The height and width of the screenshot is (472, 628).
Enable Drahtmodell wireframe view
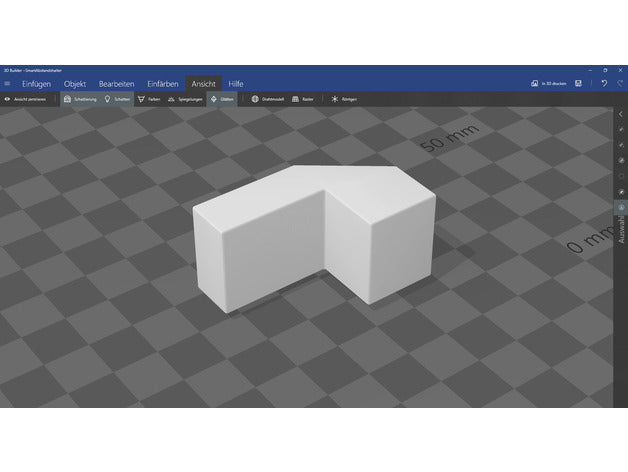(x=268, y=99)
